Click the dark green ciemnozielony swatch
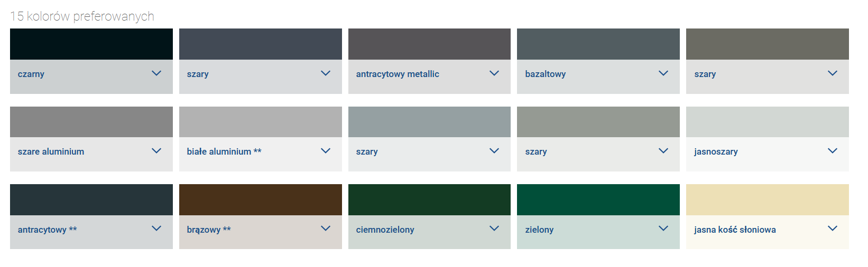The image size is (868, 267). 429,199
